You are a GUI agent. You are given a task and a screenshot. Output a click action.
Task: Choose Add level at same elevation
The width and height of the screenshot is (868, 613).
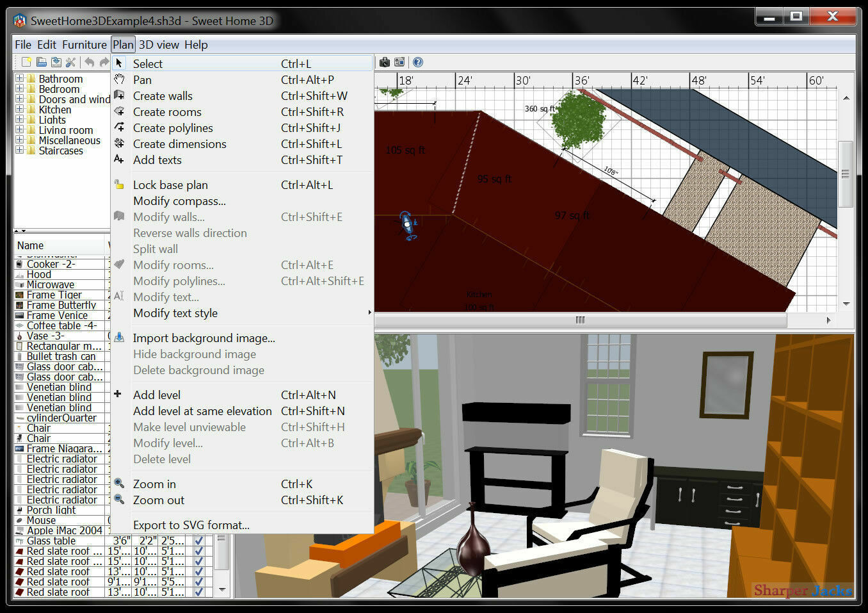242,411
